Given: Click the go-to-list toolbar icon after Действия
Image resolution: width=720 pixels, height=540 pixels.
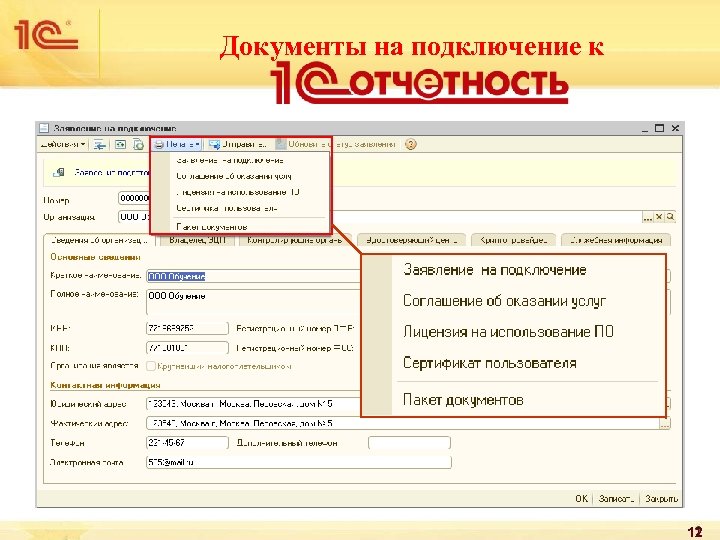Looking at the screenshot, I should pyautogui.click(x=100, y=145).
